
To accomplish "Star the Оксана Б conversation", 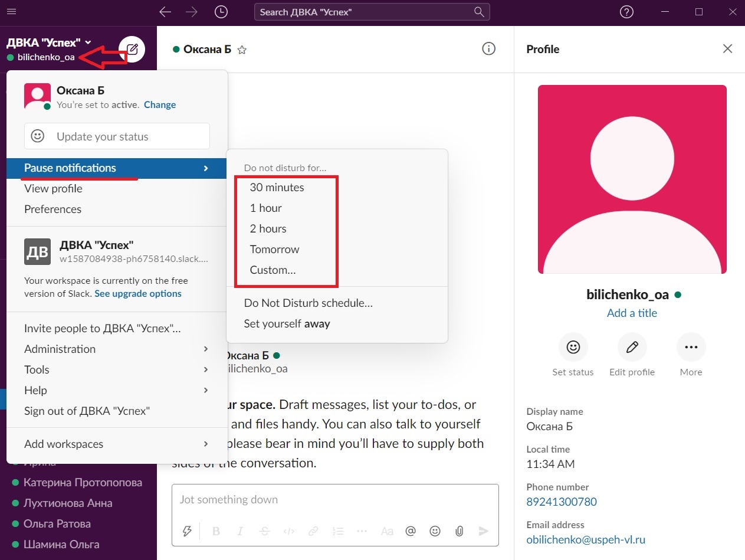I will pyautogui.click(x=241, y=50).
